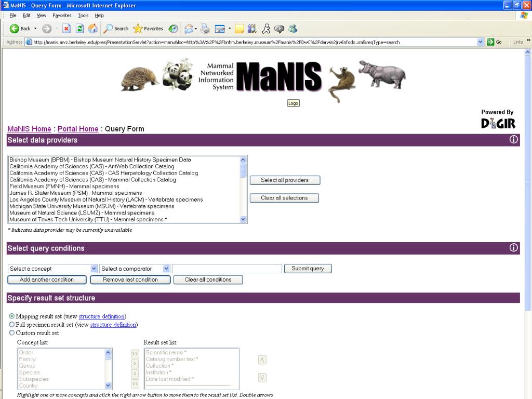The width and height of the screenshot is (532, 399).
Task: Open the Mail icon dropdown arrow
Action: (196, 29)
